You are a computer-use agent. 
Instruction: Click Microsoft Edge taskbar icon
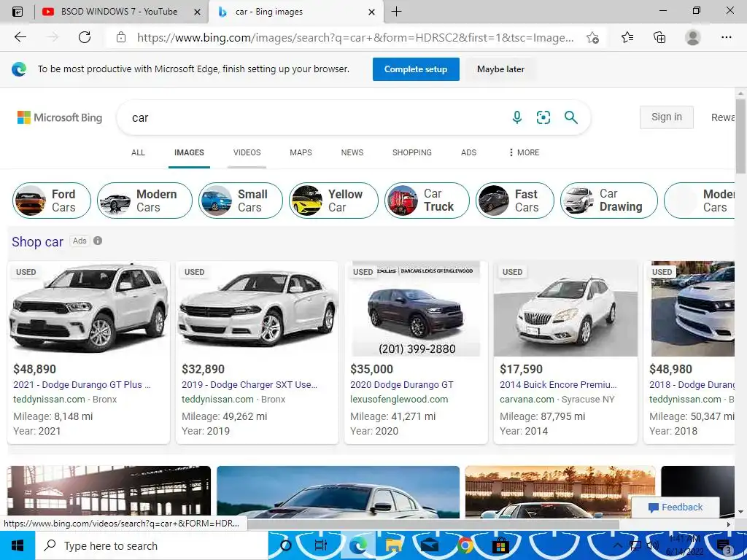(358, 545)
